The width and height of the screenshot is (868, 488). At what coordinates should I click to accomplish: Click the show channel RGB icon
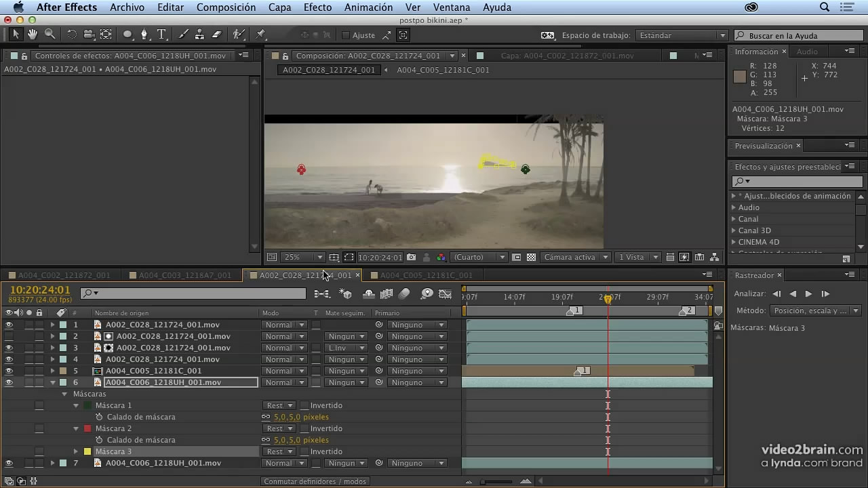pyautogui.click(x=441, y=258)
